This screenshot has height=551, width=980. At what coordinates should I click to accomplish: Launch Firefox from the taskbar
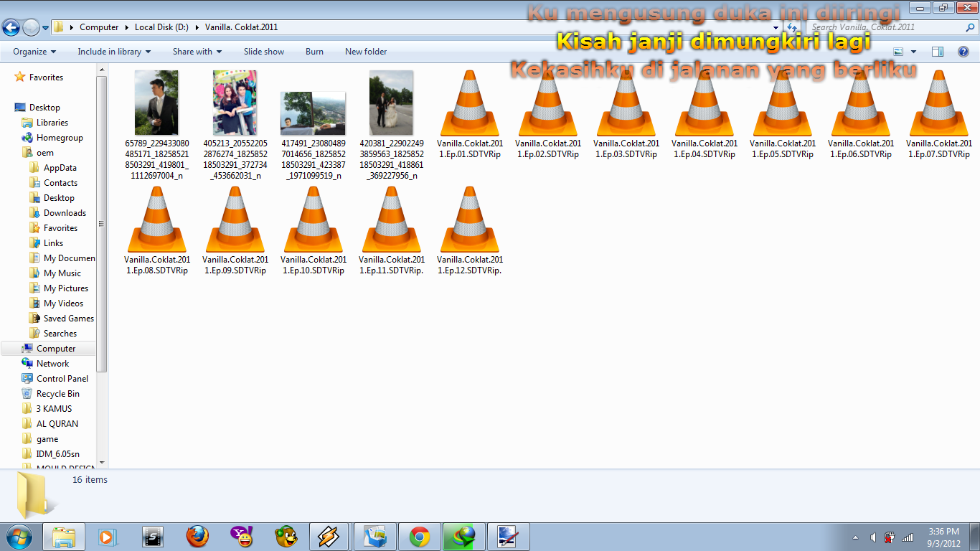click(197, 537)
